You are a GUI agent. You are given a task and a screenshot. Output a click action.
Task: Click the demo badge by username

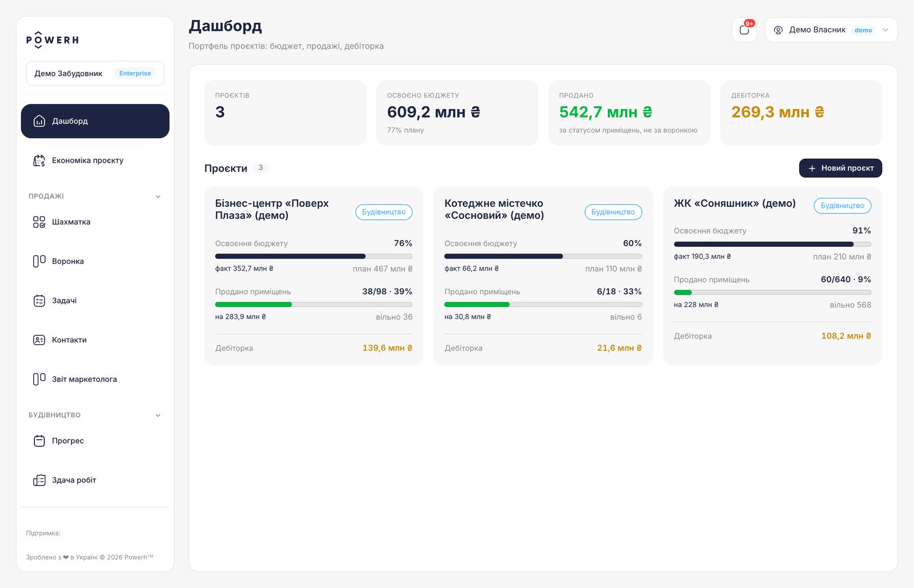click(x=863, y=30)
